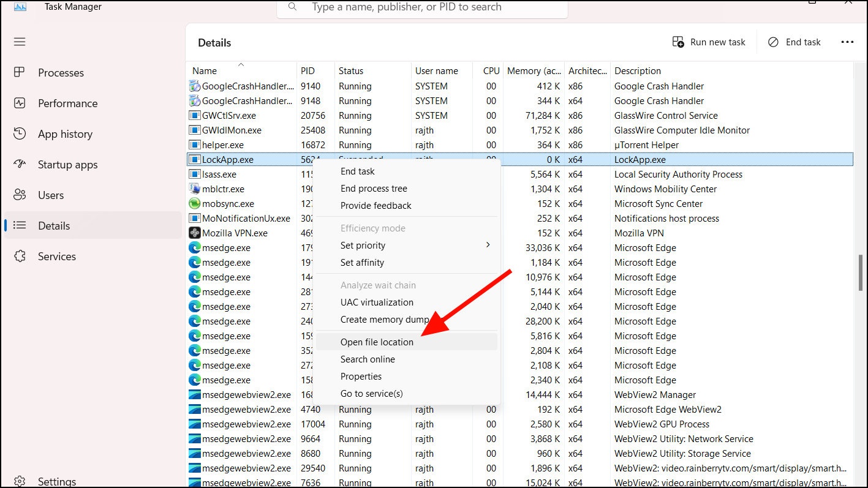Click the Performance sidebar icon
The height and width of the screenshot is (488, 868).
pos(20,103)
